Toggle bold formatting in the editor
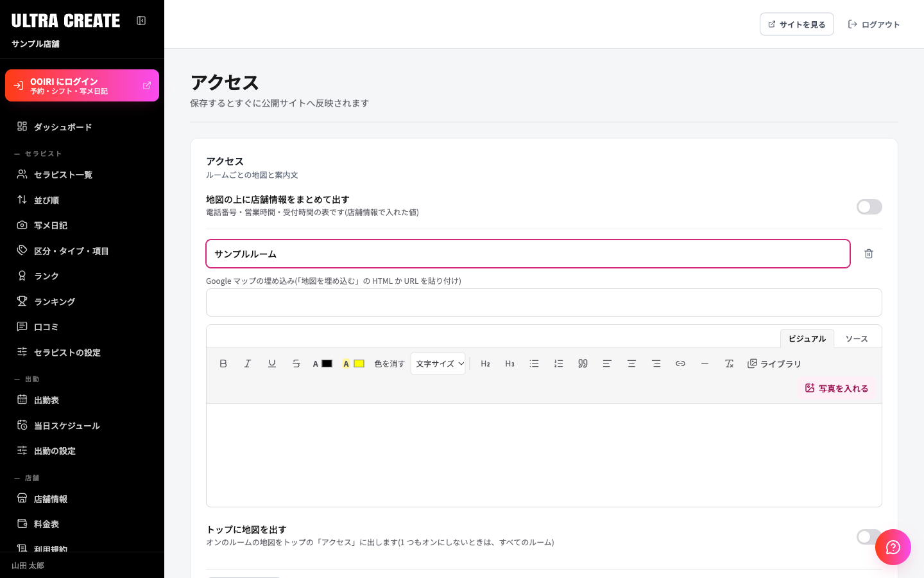Image resolution: width=924 pixels, height=578 pixels. tap(223, 363)
